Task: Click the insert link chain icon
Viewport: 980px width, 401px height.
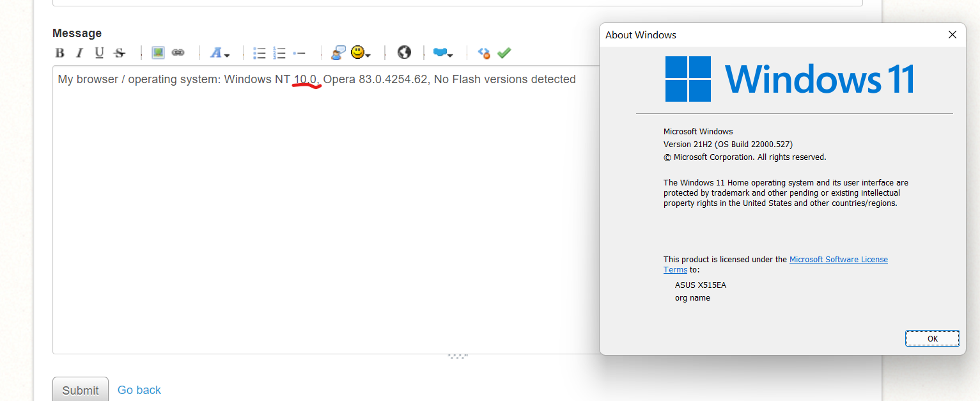Action: coord(178,53)
